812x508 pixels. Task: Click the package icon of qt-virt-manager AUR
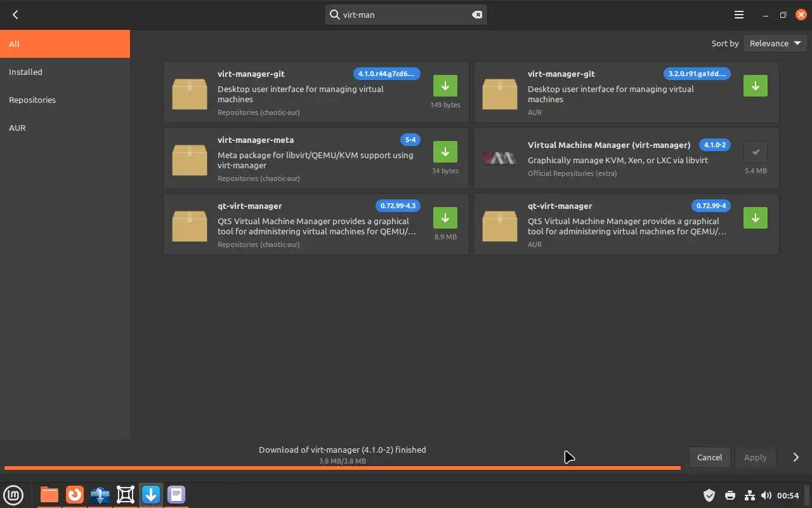click(x=500, y=225)
